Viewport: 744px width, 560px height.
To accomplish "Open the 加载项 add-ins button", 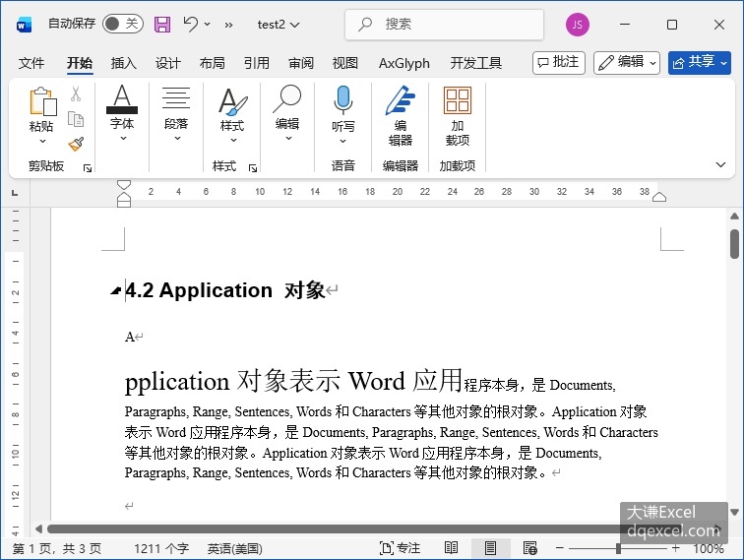I will 458,116.
